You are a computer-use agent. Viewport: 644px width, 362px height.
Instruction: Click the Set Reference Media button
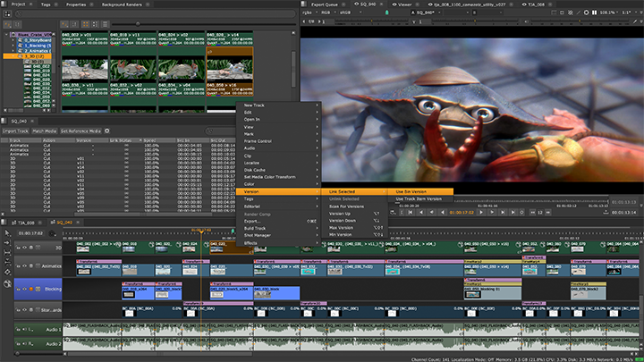[81, 130]
